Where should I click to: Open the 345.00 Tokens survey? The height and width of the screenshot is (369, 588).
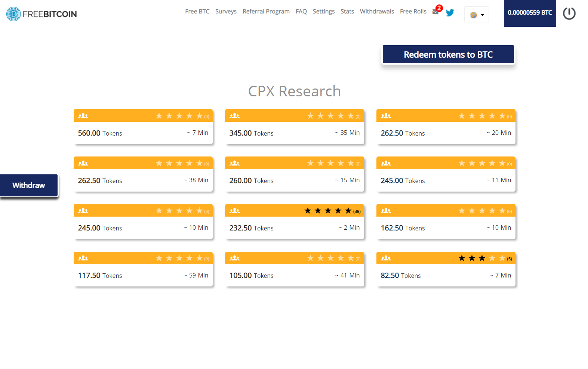(x=295, y=127)
